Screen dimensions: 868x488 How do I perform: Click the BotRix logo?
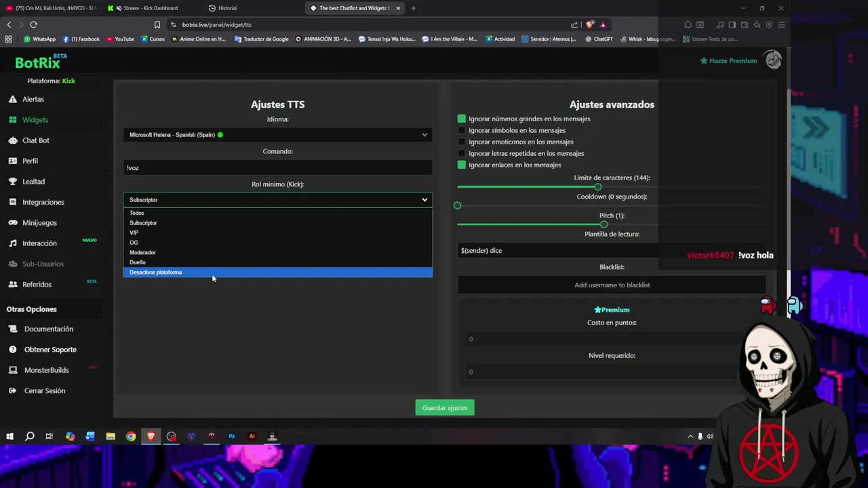41,62
